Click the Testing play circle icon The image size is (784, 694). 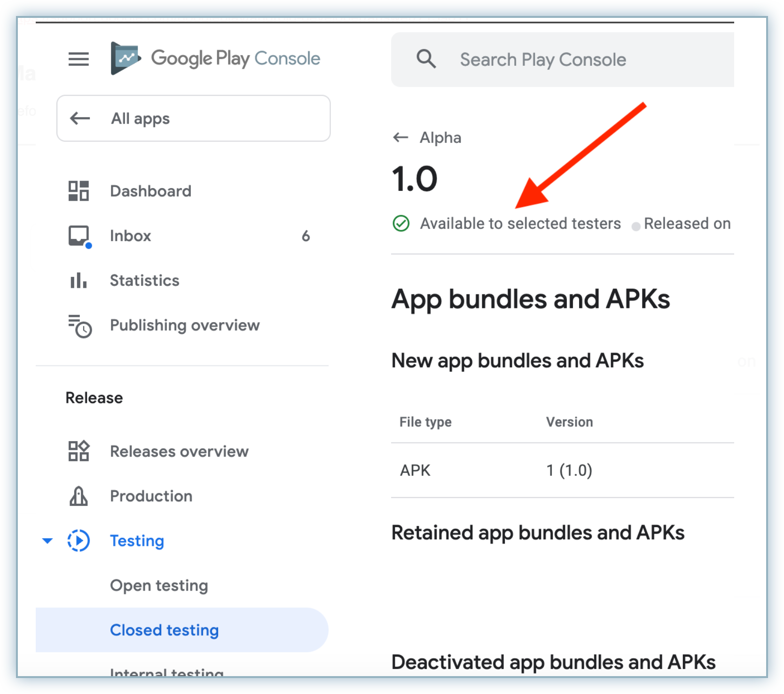(x=78, y=541)
